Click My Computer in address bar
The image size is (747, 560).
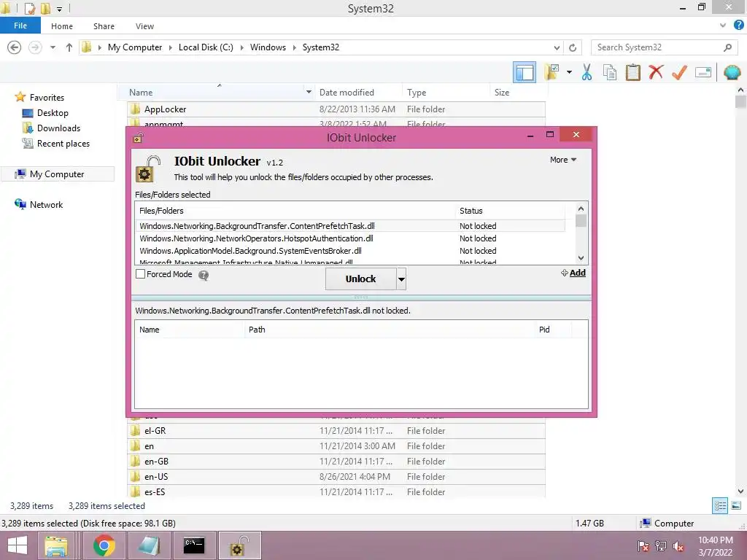tap(135, 47)
